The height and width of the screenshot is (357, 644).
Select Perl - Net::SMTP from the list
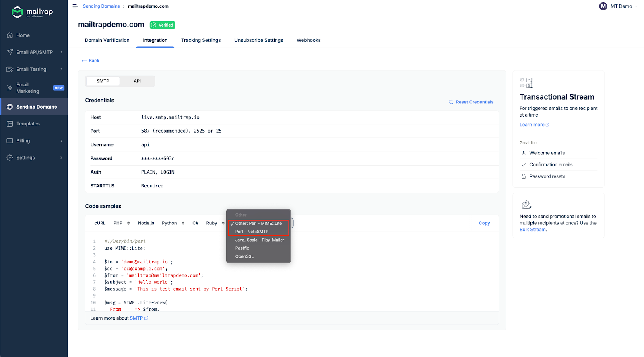252,232
